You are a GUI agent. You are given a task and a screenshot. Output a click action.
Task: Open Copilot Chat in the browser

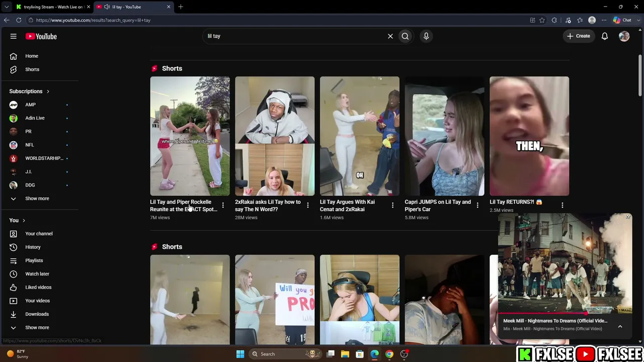click(622, 20)
